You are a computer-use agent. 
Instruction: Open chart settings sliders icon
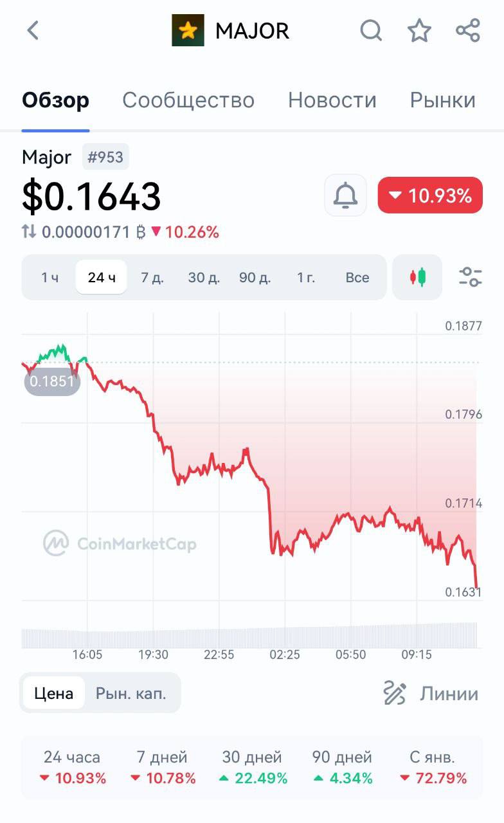click(x=471, y=277)
